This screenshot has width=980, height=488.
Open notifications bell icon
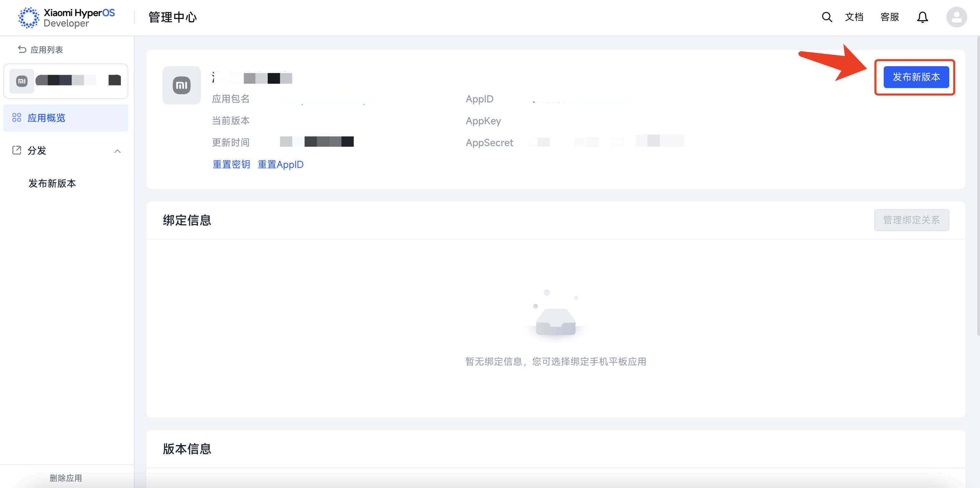click(922, 17)
